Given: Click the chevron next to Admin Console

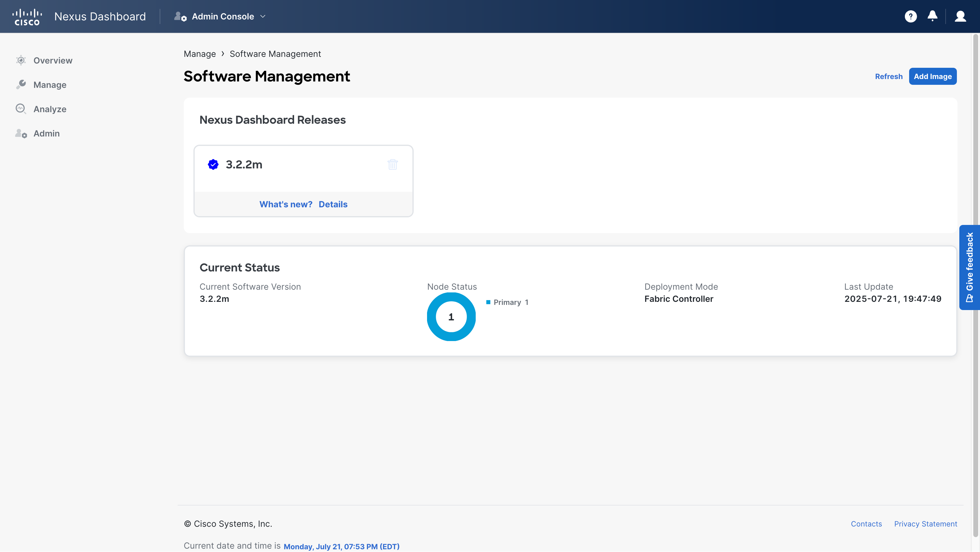Looking at the screenshot, I should 262,16.
